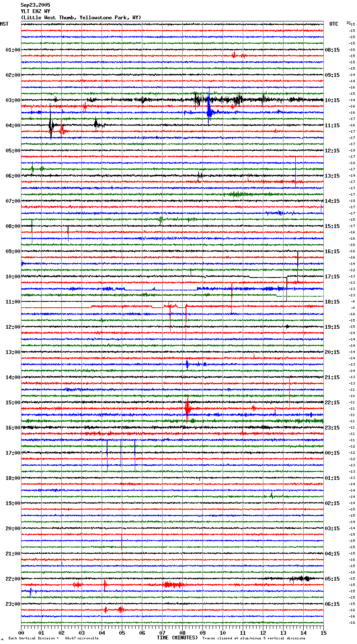Click the TIME (MINUTES) axis title
The image size is (357, 644).
click(177, 638)
